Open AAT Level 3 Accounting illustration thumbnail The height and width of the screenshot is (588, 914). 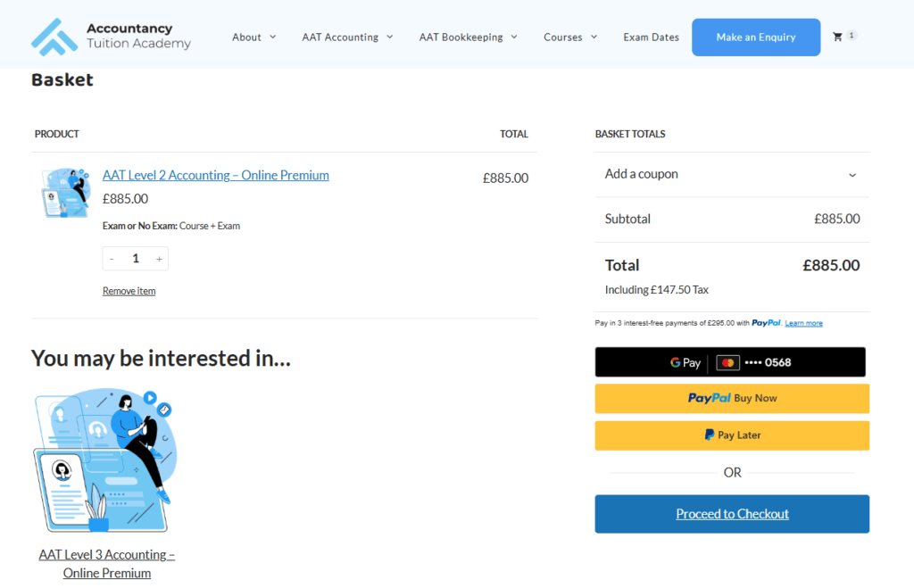pyautogui.click(x=106, y=460)
